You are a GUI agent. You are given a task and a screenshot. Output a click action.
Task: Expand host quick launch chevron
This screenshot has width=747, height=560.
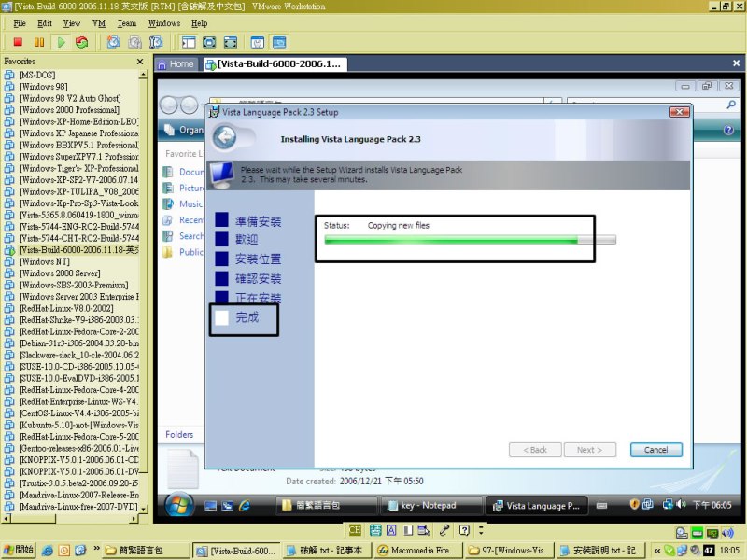(97, 549)
